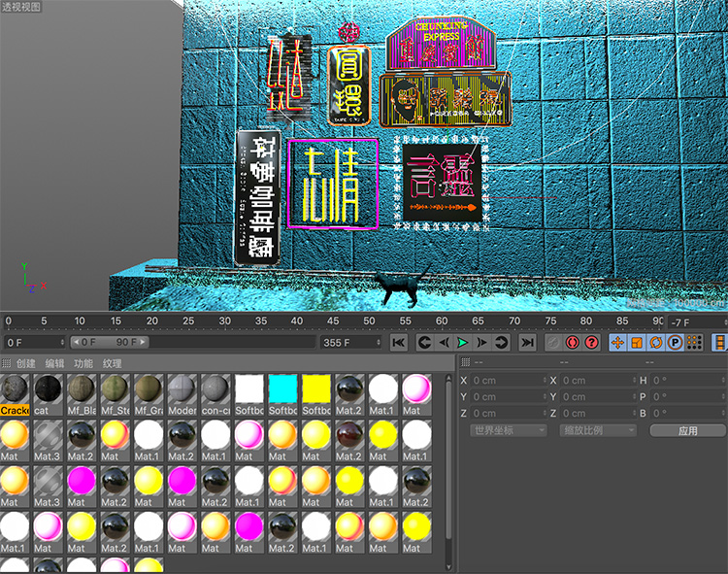This screenshot has height=574, width=728.
Task: Toggle automatic keyframing red circle icon
Action: point(572,343)
